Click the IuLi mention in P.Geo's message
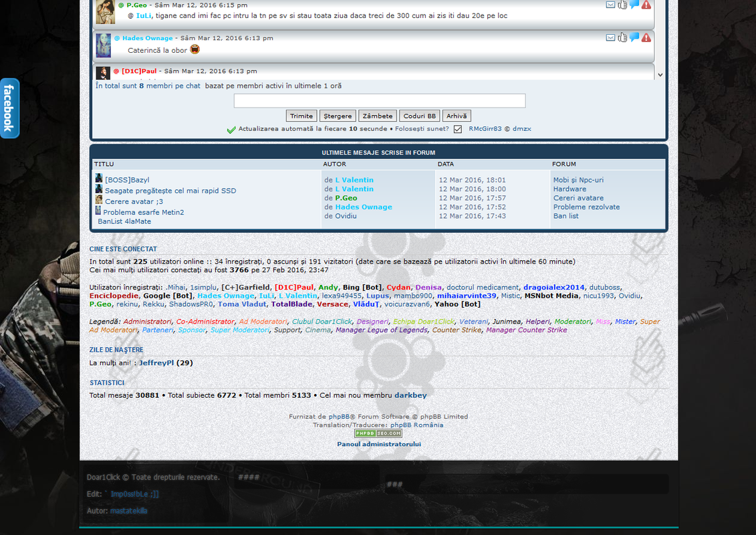This screenshot has height=535, width=756. tap(143, 15)
